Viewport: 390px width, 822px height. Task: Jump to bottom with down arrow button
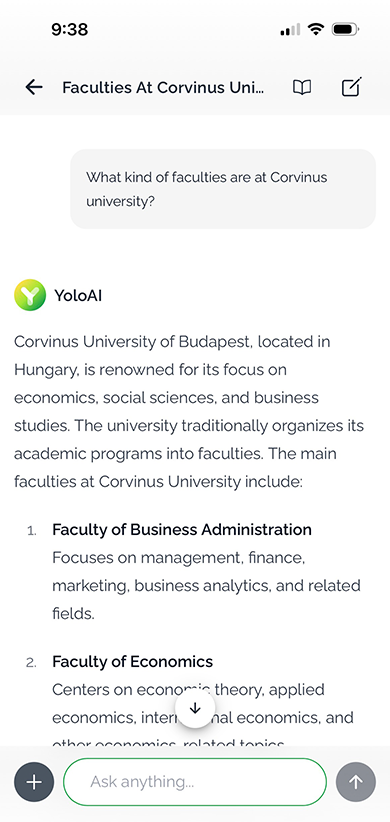[195, 708]
